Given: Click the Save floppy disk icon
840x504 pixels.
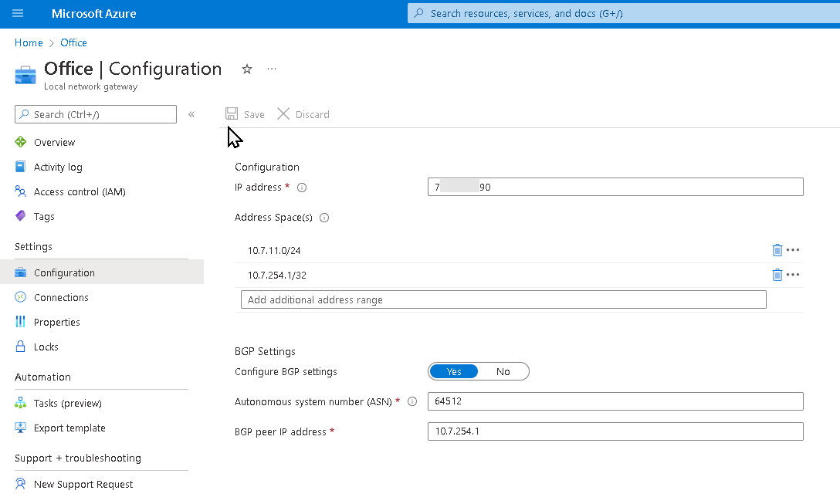Looking at the screenshot, I should (x=232, y=113).
